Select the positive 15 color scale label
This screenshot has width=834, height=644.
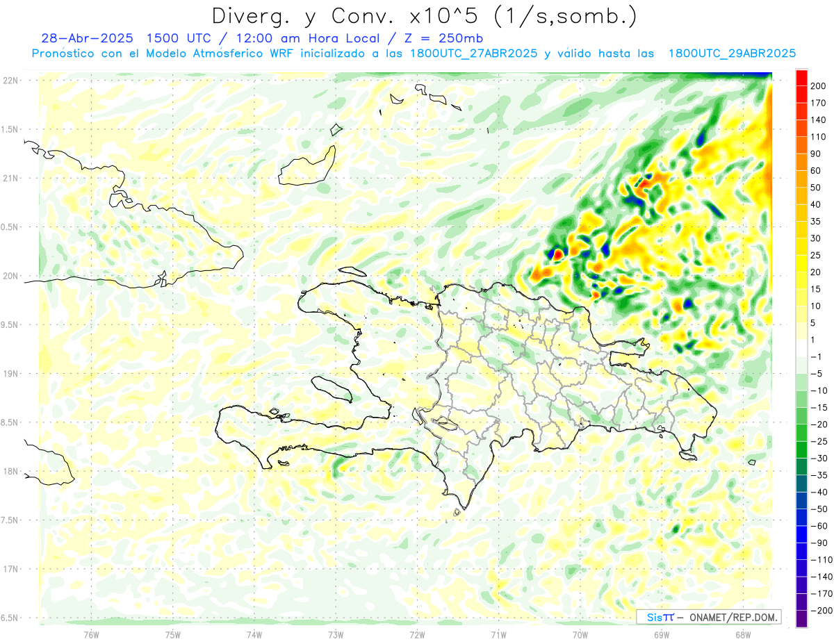[817, 289]
